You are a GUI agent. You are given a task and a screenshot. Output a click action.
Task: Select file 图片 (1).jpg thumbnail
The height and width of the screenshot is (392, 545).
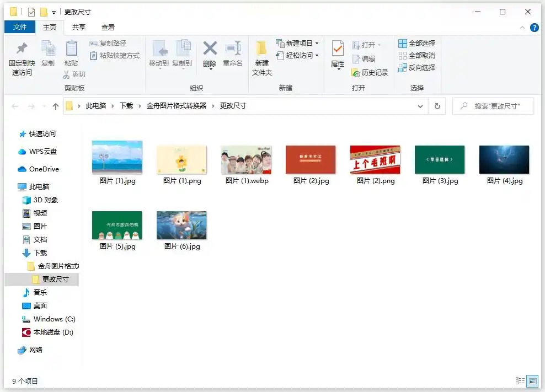117,157
